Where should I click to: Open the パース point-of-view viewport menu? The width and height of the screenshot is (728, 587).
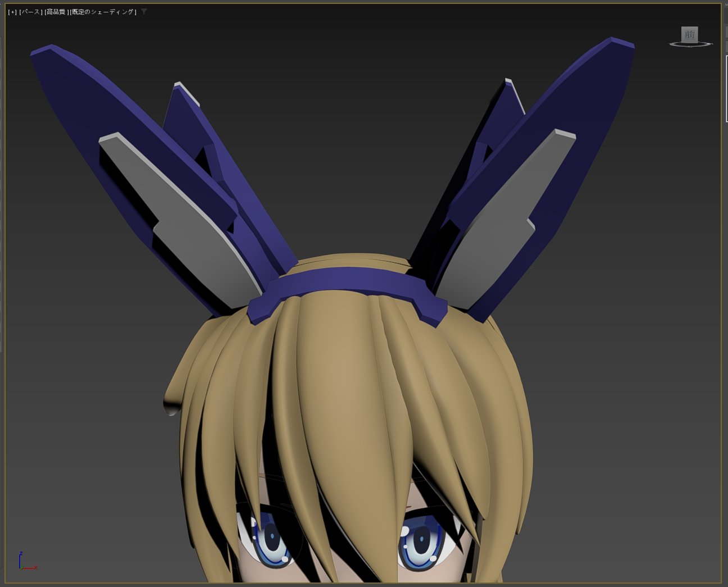point(30,12)
